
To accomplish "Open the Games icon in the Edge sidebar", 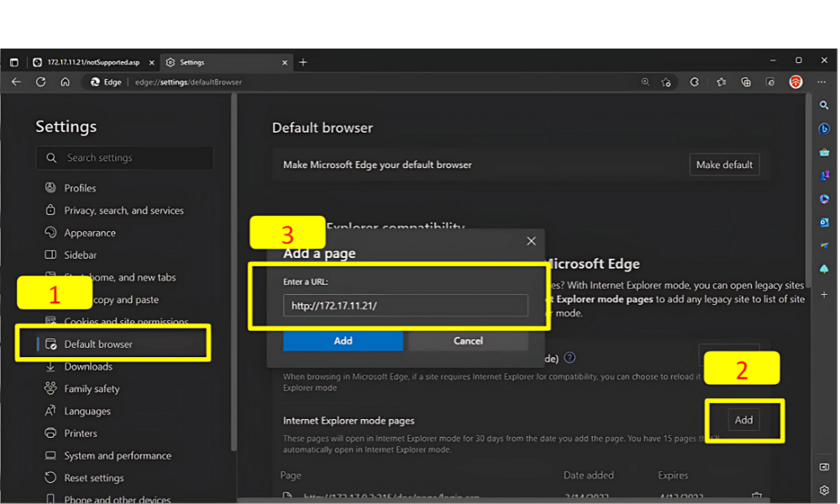I will pos(824,176).
